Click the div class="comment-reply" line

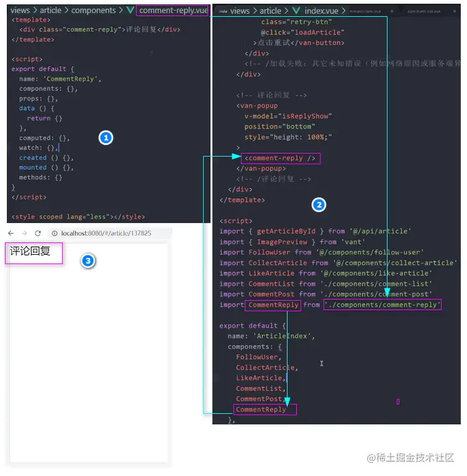tap(100, 29)
